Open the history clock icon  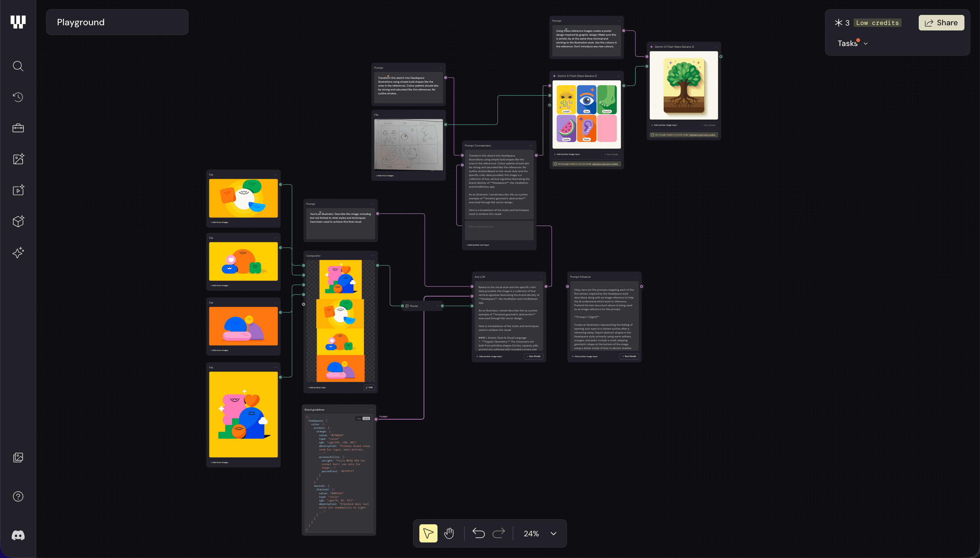coord(18,97)
